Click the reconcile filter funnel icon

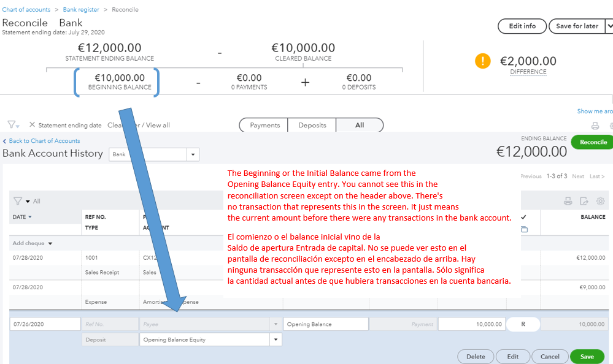pyautogui.click(x=12, y=124)
